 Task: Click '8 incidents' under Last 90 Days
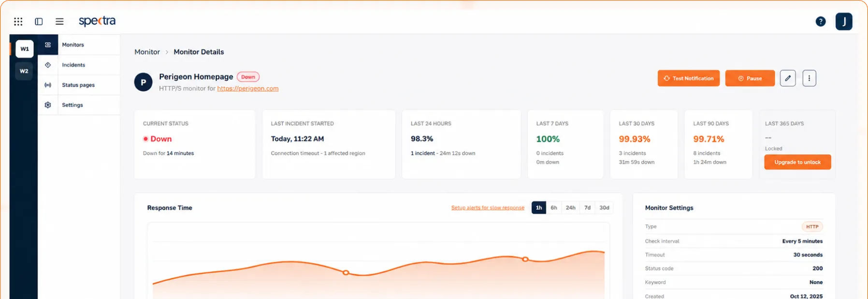(x=707, y=153)
